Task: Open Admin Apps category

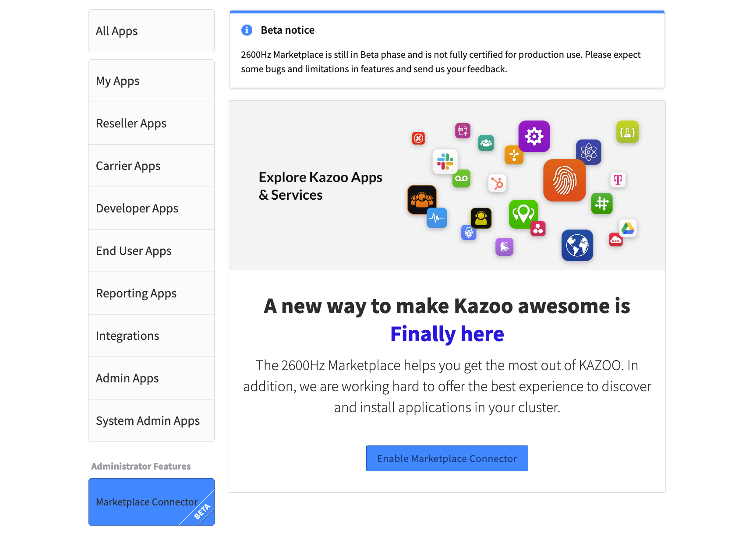Action: pos(152,378)
